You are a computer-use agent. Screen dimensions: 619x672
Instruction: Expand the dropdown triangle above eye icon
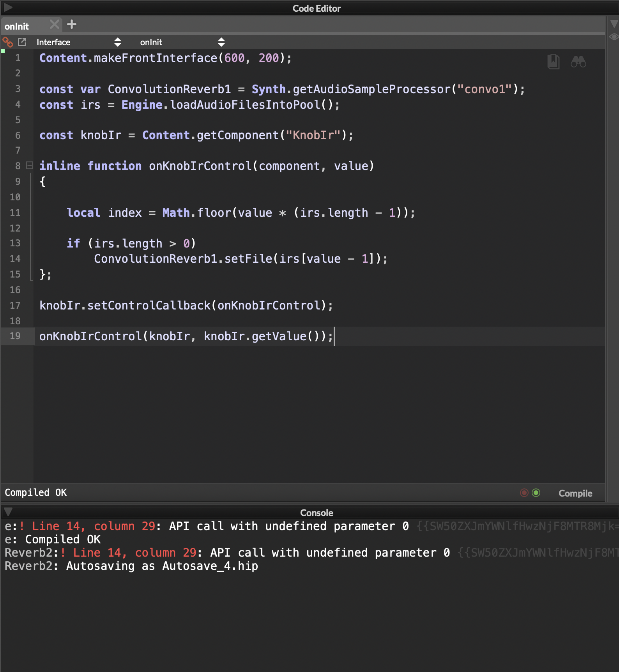(614, 24)
